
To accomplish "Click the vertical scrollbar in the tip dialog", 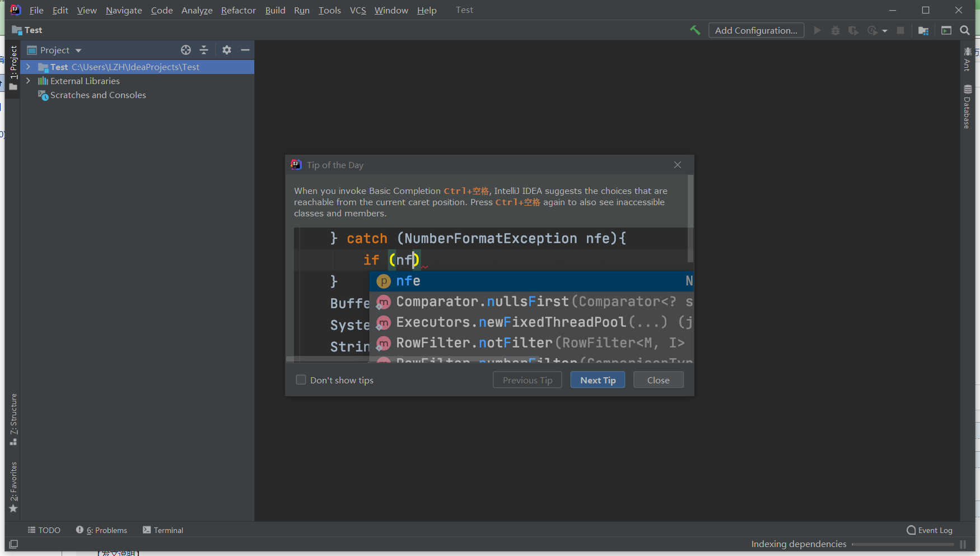I will click(x=690, y=219).
